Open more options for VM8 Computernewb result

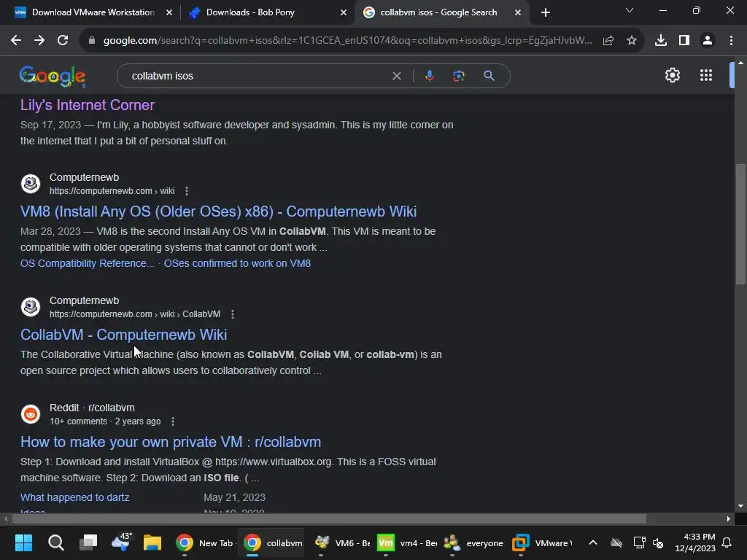pos(187,191)
